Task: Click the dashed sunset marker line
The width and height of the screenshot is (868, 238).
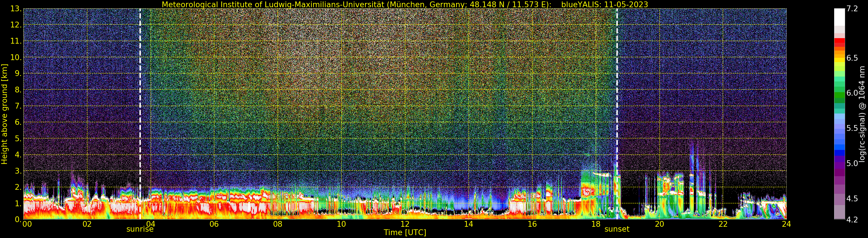Action: (x=617, y=114)
